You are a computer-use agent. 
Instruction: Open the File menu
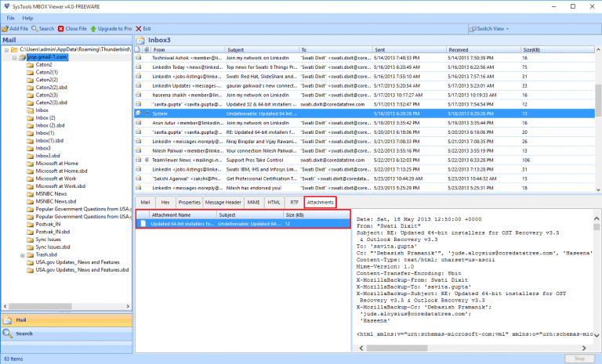(x=8, y=17)
